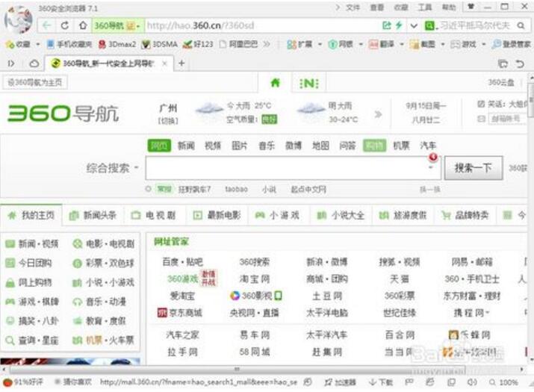
Task: Expand more weather days with the chevron
Action: click(x=378, y=114)
